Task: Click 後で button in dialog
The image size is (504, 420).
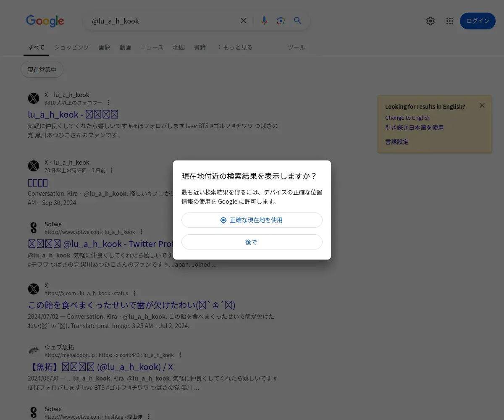Action: pos(252,242)
